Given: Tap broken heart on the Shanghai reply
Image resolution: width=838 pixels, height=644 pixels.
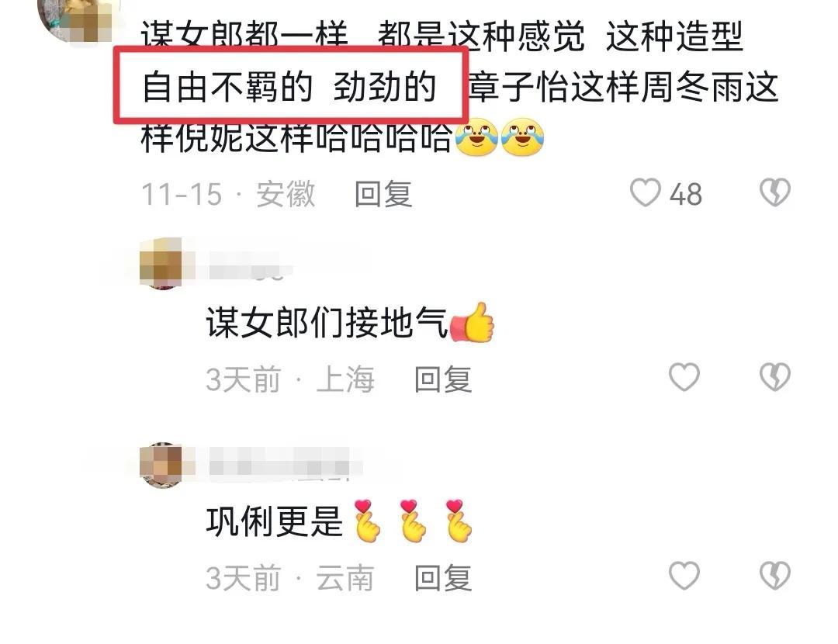Looking at the screenshot, I should pyautogui.click(x=775, y=377).
